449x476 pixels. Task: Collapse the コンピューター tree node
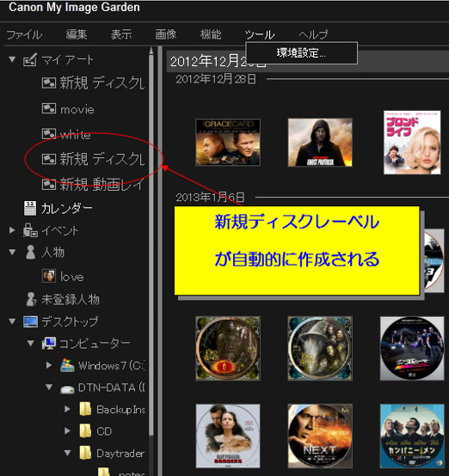pyautogui.click(x=30, y=344)
